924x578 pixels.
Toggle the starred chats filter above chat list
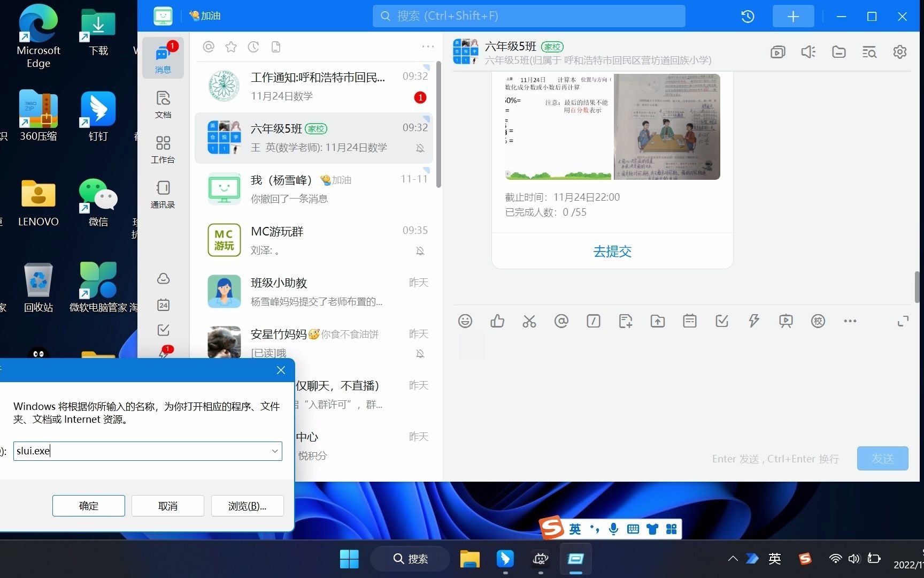coord(230,47)
